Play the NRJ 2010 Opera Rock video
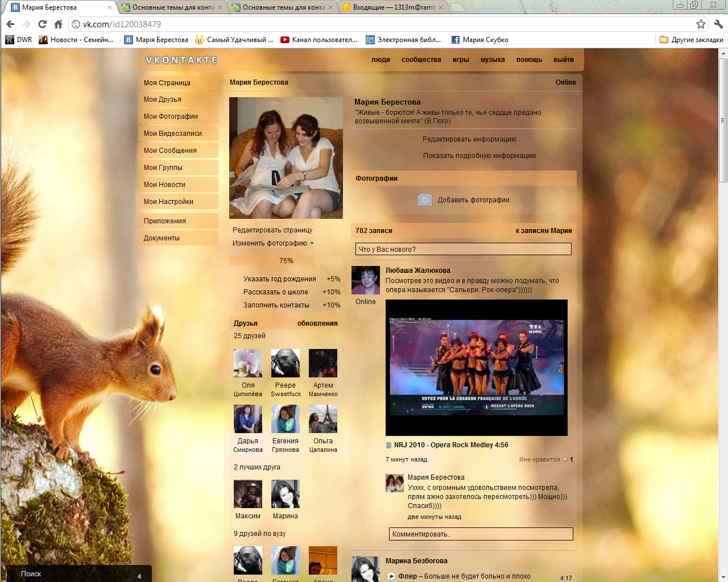The image size is (728, 582). click(x=476, y=367)
